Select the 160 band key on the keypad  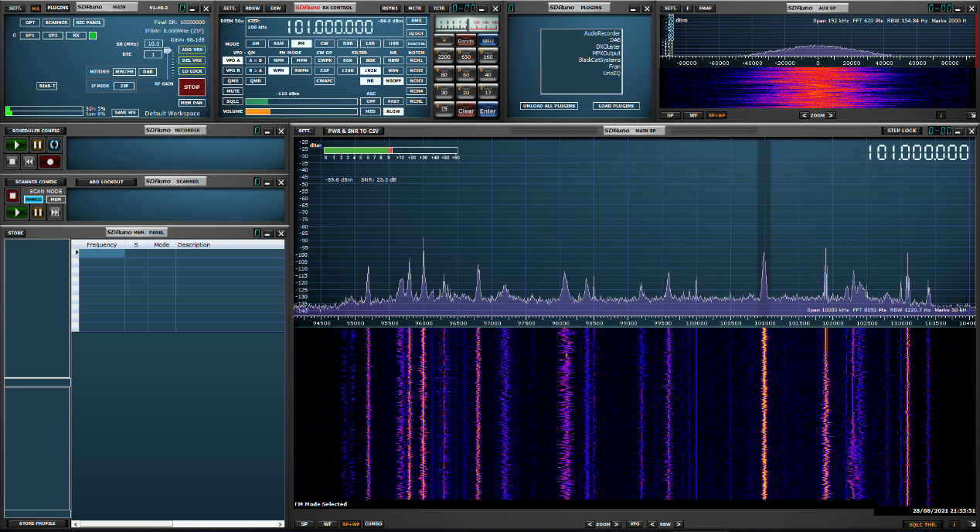pyautogui.click(x=488, y=56)
